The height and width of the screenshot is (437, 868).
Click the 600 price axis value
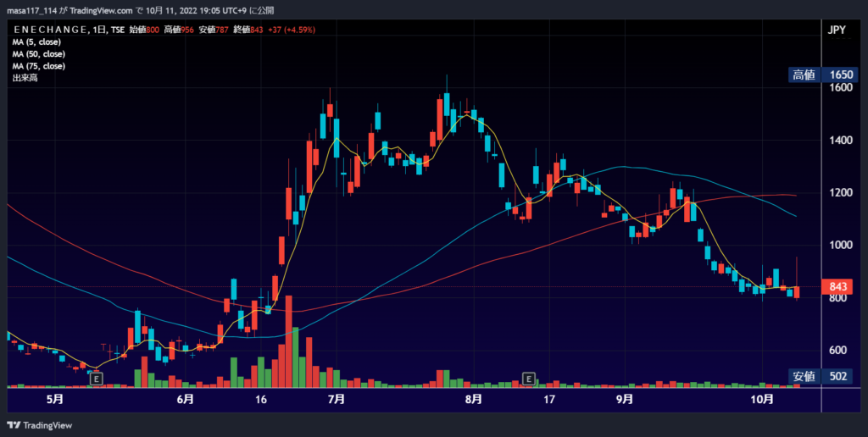pyautogui.click(x=838, y=350)
